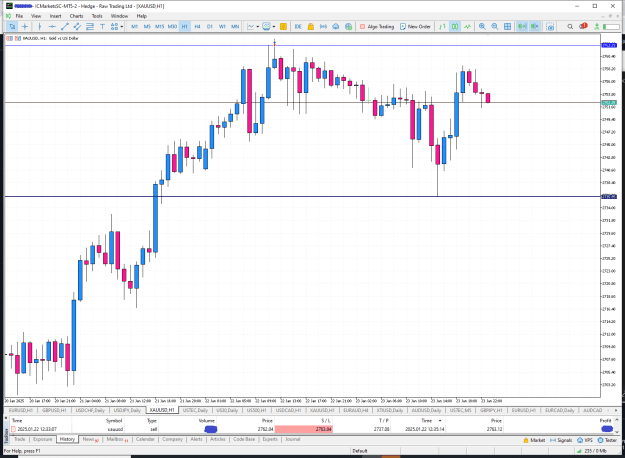
Task: Click the green account person icon
Action: [x=597, y=27]
